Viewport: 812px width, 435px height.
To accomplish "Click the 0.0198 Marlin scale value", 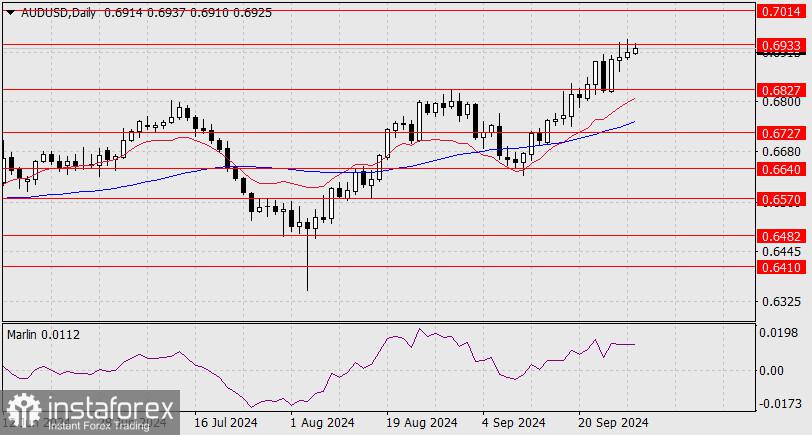I will coord(778,333).
